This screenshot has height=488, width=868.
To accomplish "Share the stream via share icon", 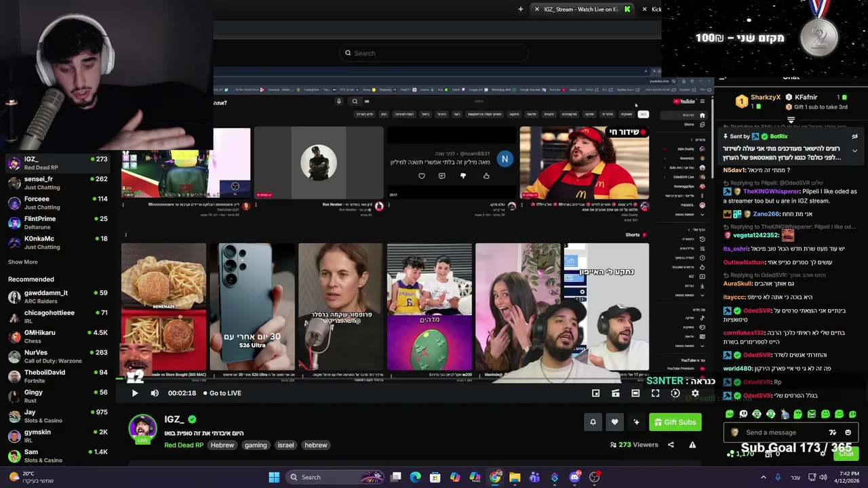I will [x=671, y=445].
